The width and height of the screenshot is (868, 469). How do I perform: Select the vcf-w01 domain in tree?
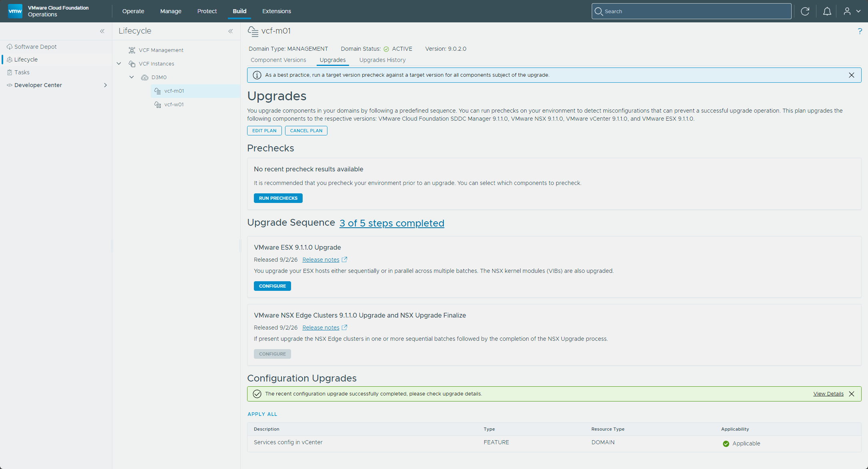tap(174, 105)
